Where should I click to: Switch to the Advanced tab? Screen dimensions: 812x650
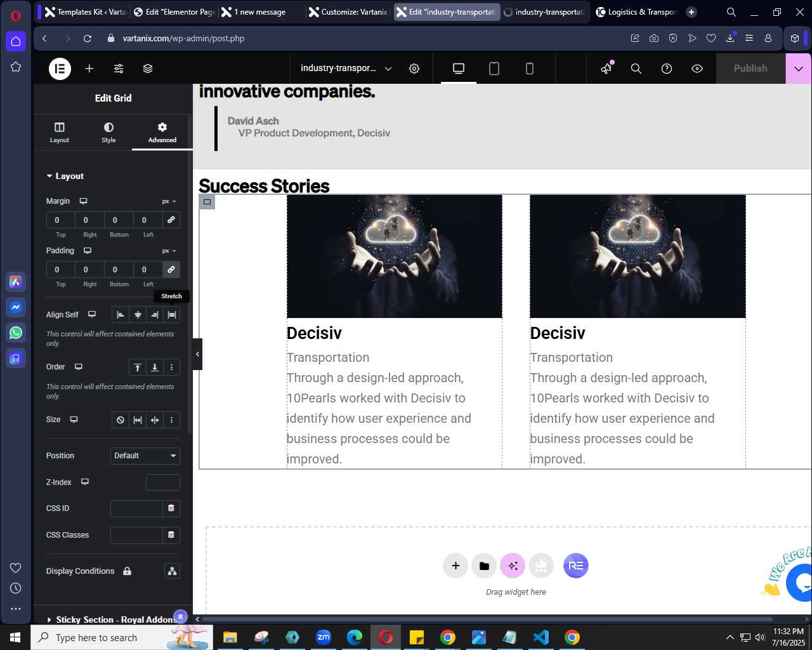click(162, 132)
